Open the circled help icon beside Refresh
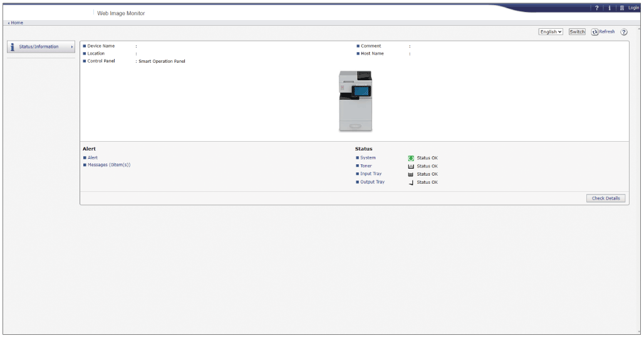This screenshot has width=644, height=338. [623, 32]
